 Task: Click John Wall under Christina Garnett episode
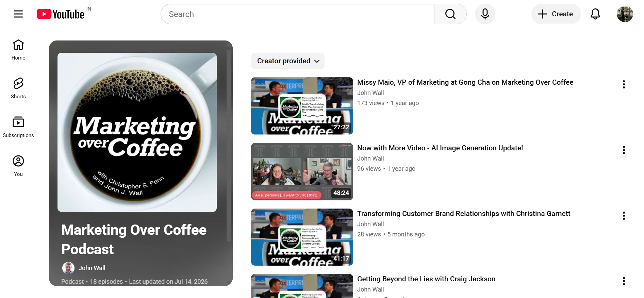[370, 224]
